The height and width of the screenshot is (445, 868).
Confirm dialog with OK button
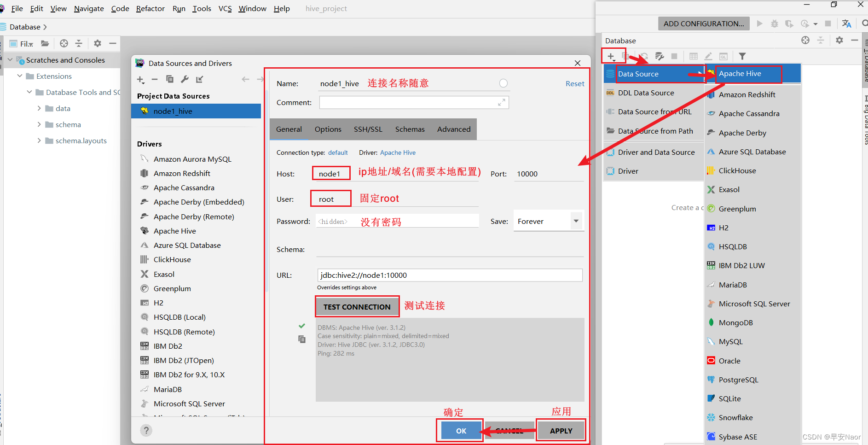(461, 431)
